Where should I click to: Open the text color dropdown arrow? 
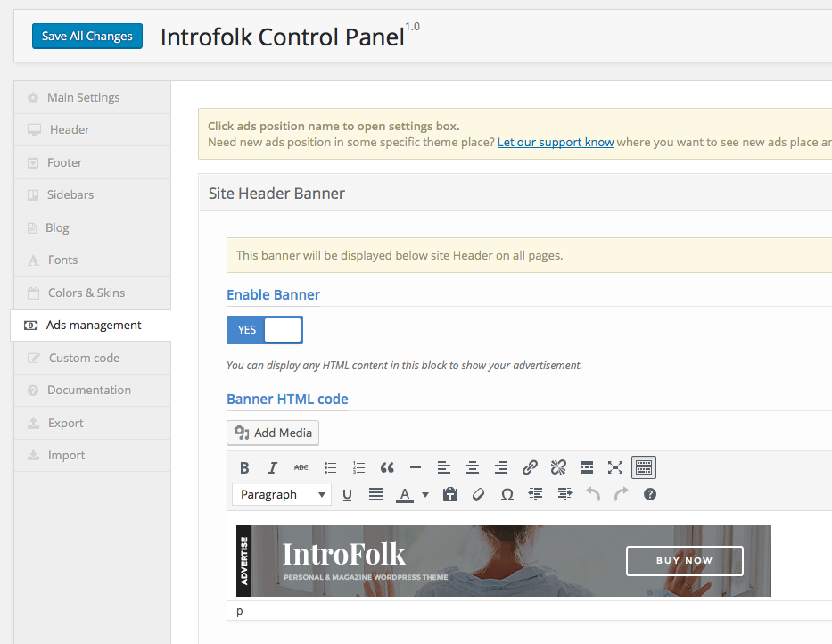(425, 494)
